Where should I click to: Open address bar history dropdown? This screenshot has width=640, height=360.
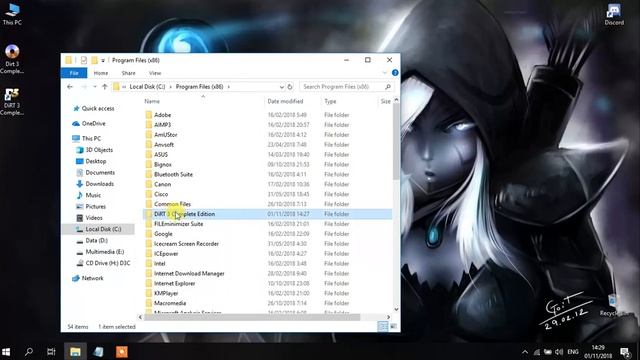tap(281, 87)
